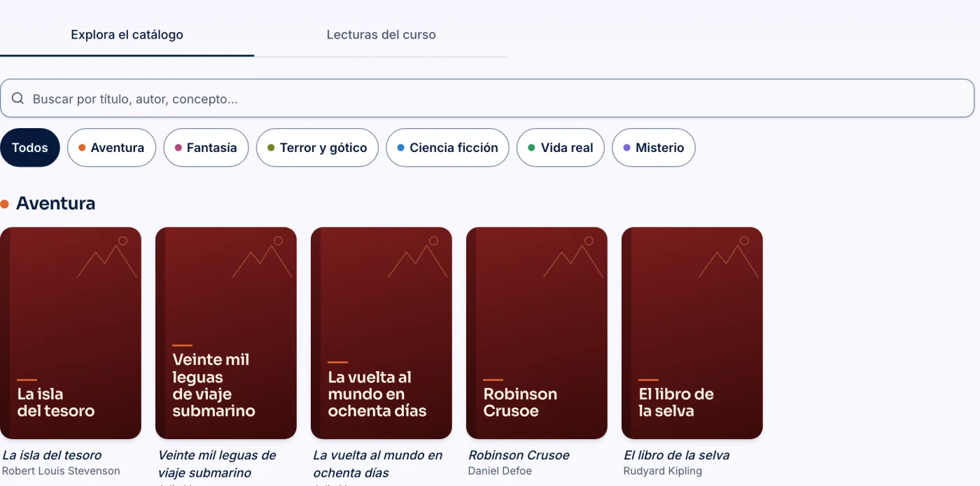Click the italic title El libro de la selva

click(676, 455)
